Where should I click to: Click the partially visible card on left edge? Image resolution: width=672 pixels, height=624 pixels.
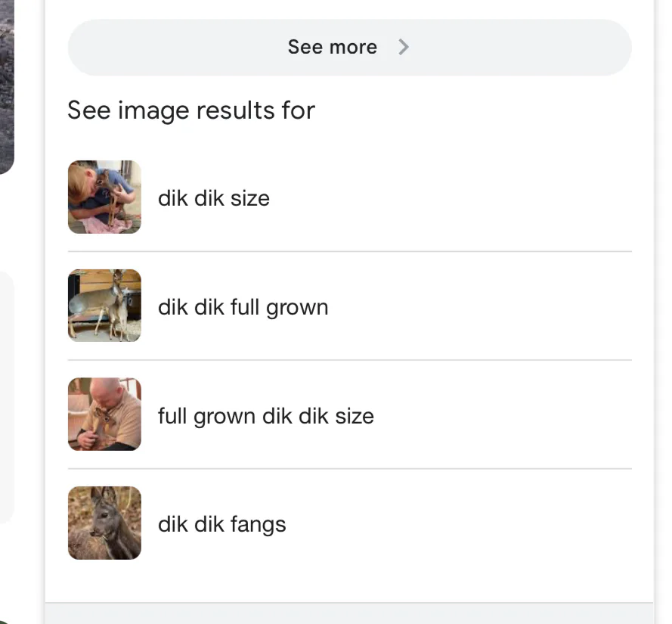tap(6, 397)
